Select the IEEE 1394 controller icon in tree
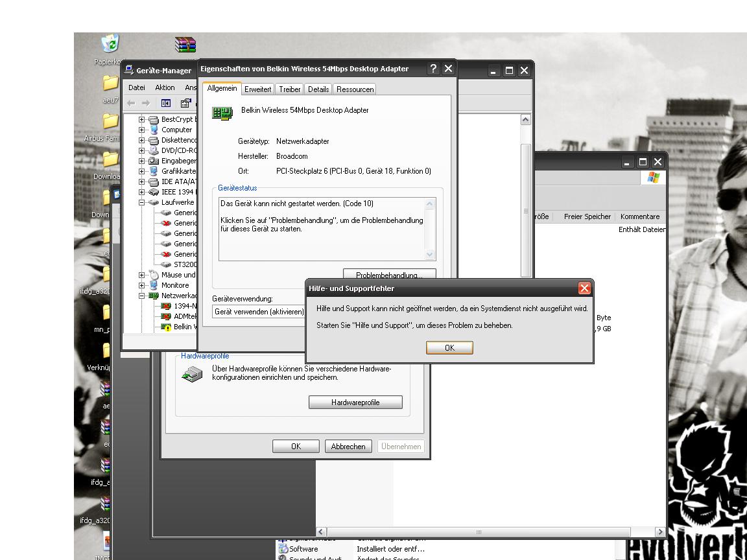This screenshot has width=747, height=560. pos(154,192)
